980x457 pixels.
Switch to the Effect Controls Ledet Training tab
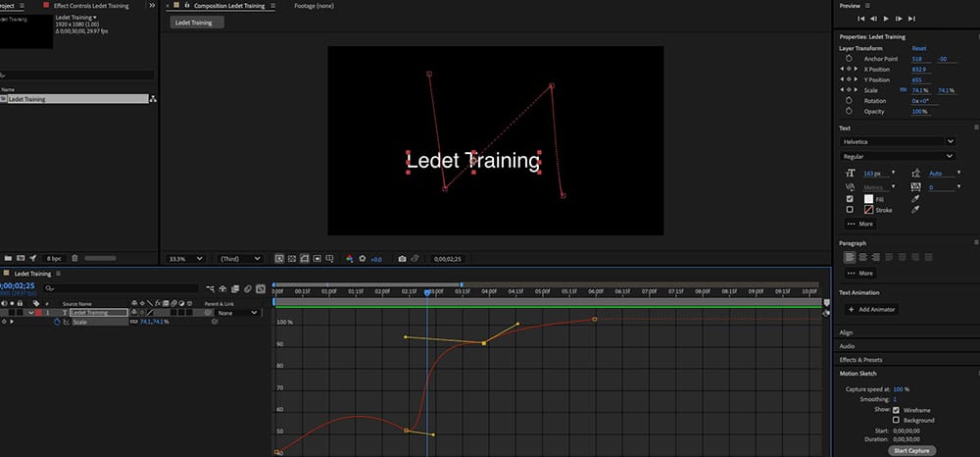[90, 6]
